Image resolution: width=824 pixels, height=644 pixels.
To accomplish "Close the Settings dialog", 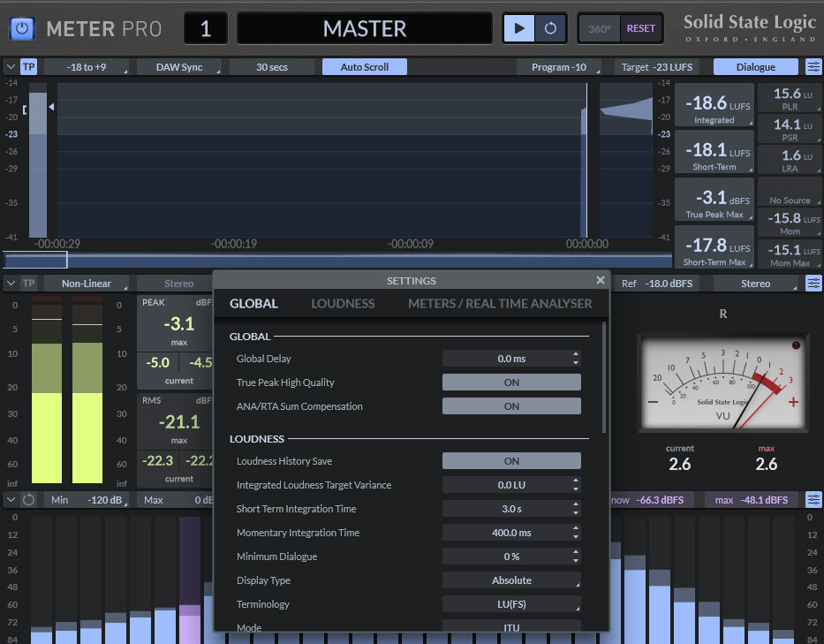I will 601,280.
